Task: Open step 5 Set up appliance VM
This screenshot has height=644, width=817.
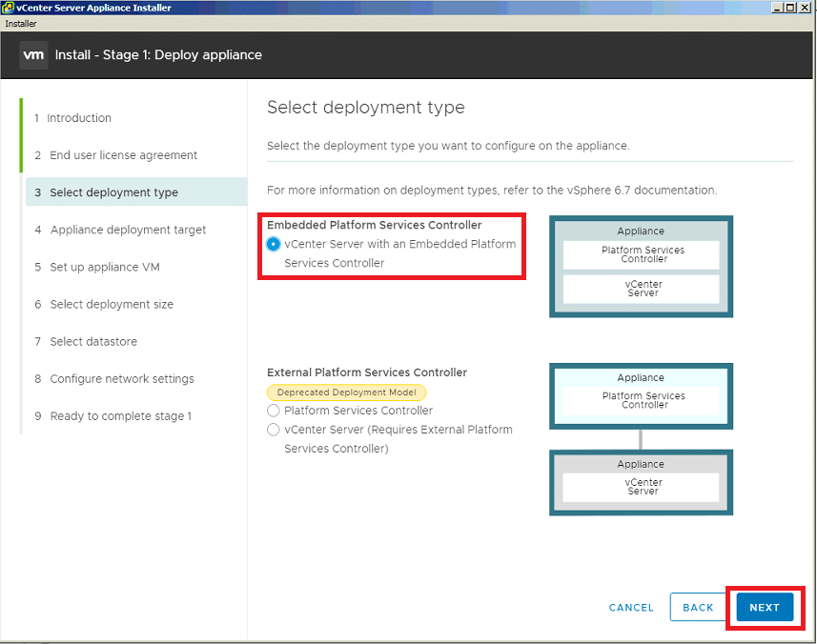Action: coord(97,267)
